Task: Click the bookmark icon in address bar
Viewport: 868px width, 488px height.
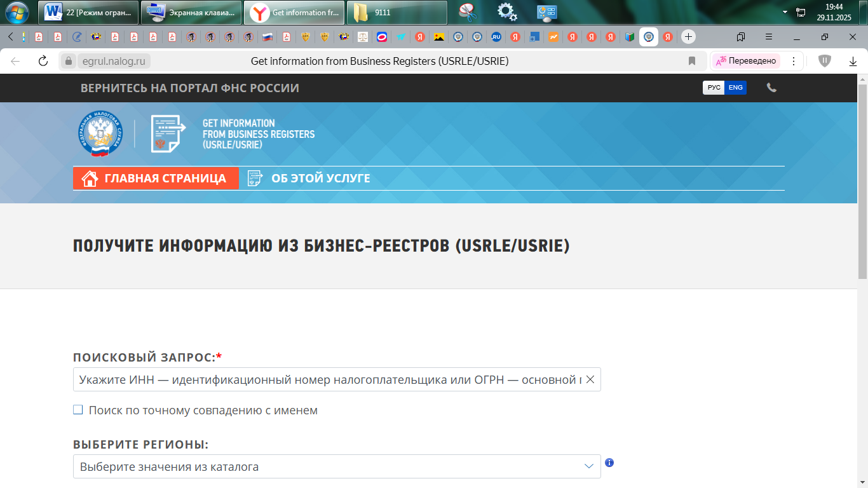Action: (692, 61)
